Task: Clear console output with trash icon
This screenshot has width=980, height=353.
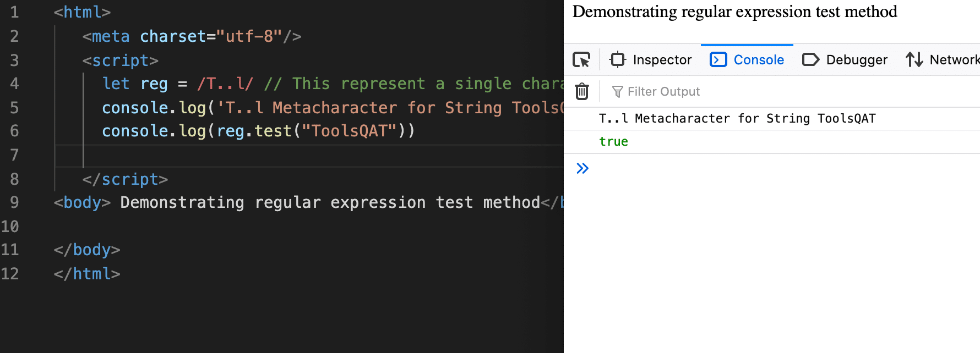Action: [582, 91]
